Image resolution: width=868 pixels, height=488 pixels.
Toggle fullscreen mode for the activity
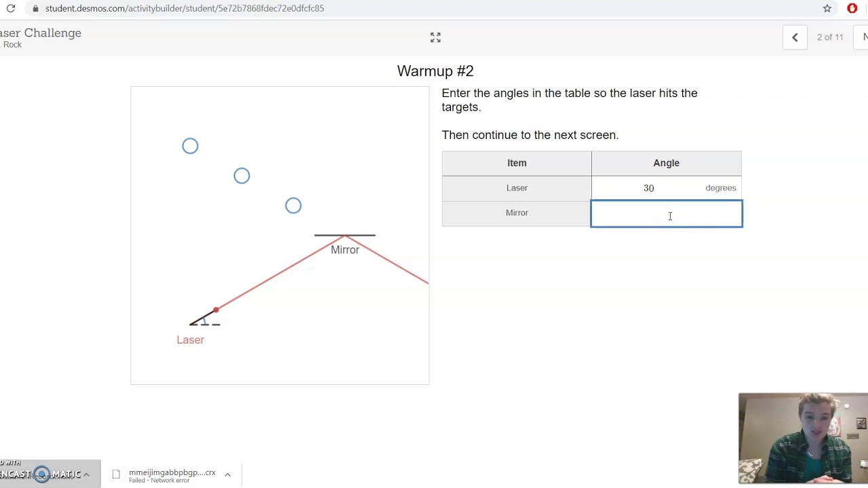pos(435,37)
